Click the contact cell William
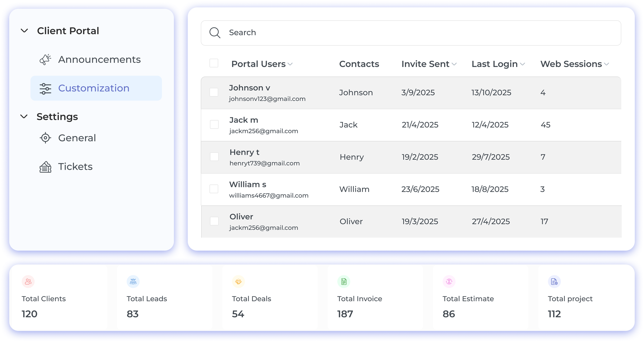 [x=354, y=189]
